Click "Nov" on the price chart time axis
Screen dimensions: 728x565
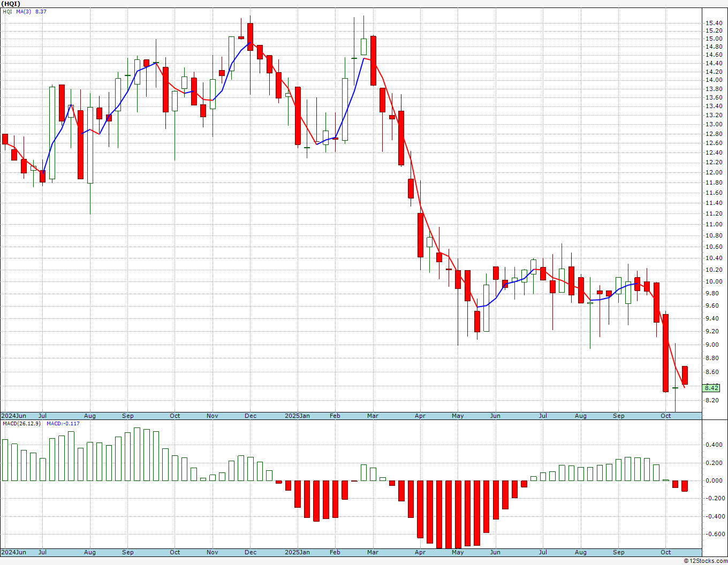pyautogui.click(x=213, y=416)
